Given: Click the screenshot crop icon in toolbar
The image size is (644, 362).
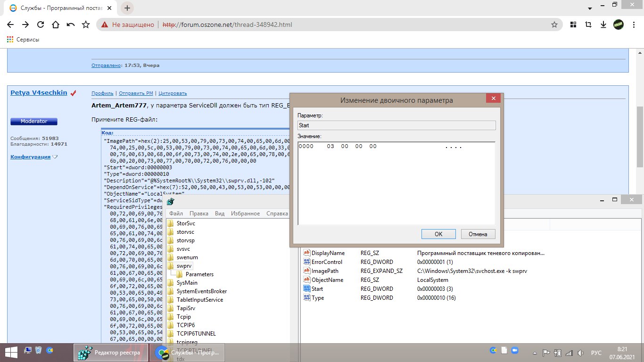Looking at the screenshot, I should (x=588, y=25).
